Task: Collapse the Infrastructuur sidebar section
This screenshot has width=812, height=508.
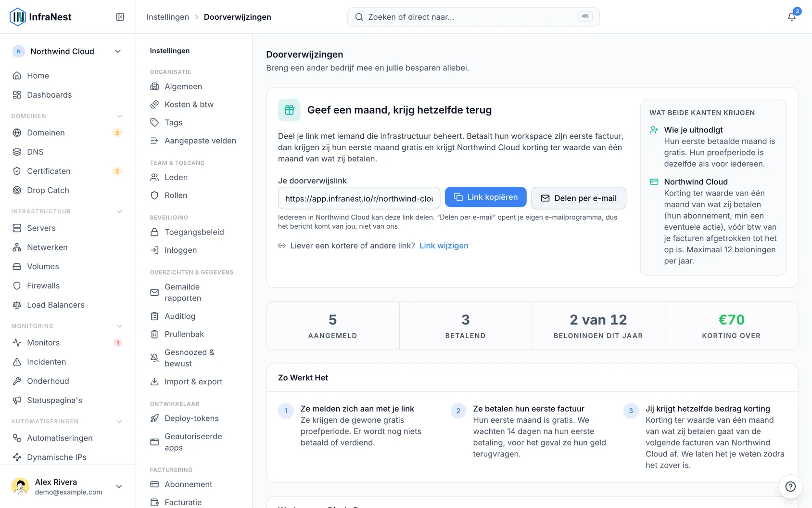Action: click(x=119, y=211)
